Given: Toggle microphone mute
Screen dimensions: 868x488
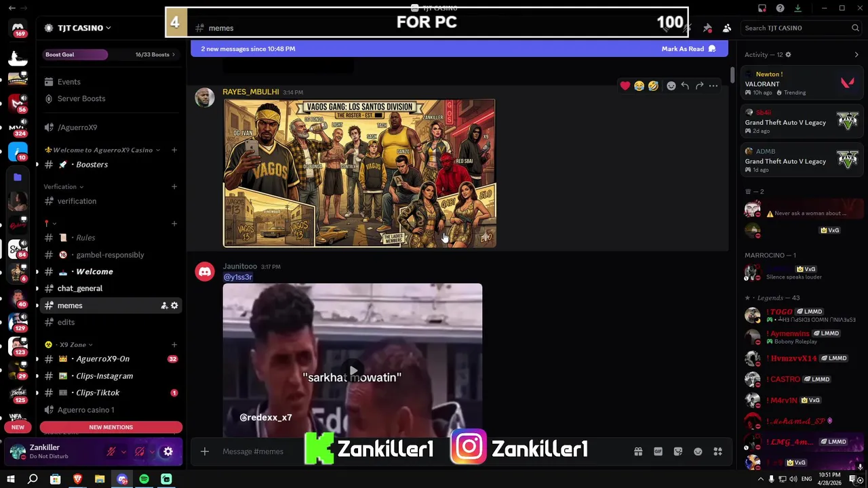Looking at the screenshot, I should click(x=111, y=451).
